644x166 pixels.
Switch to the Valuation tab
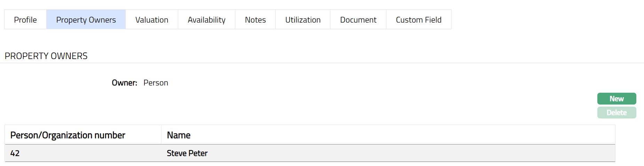tap(152, 20)
